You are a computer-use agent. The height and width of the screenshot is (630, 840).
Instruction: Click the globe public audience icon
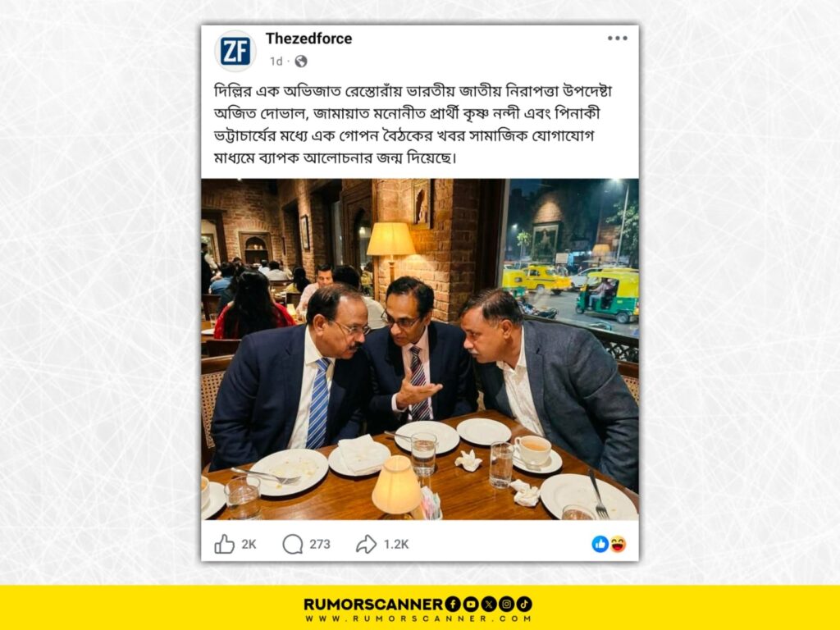[x=301, y=62]
